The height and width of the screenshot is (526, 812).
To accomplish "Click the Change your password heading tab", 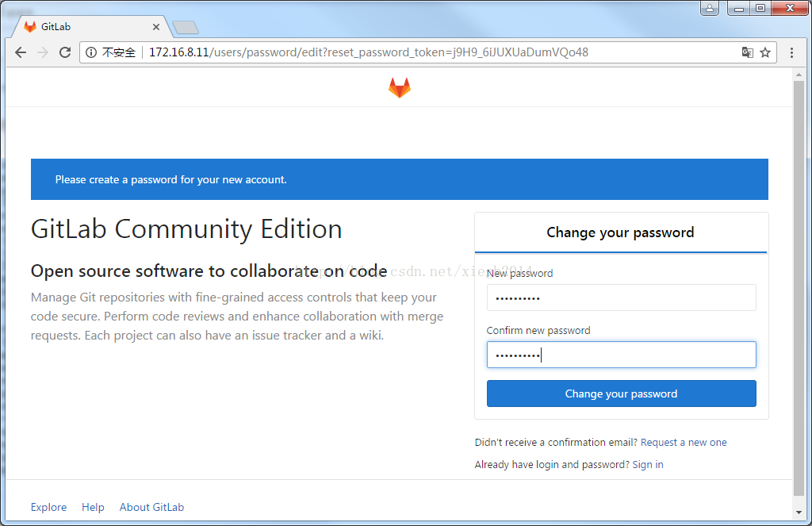I will (x=620, y=232).
